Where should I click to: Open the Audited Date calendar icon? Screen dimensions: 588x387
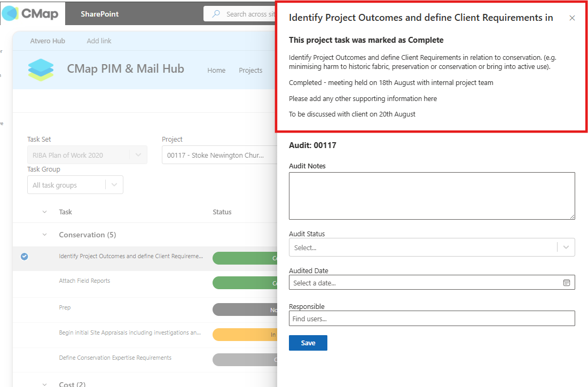(x=566, y=283)
